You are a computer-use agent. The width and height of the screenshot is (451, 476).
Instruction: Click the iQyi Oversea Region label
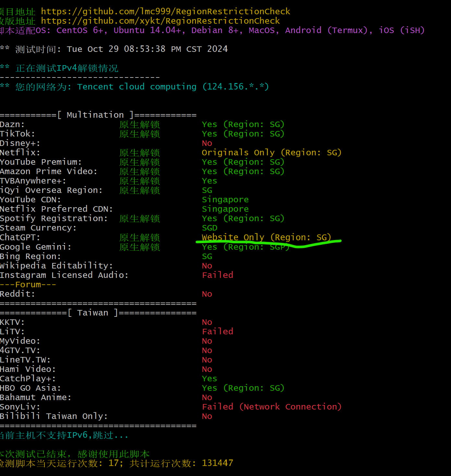(51, 190)
